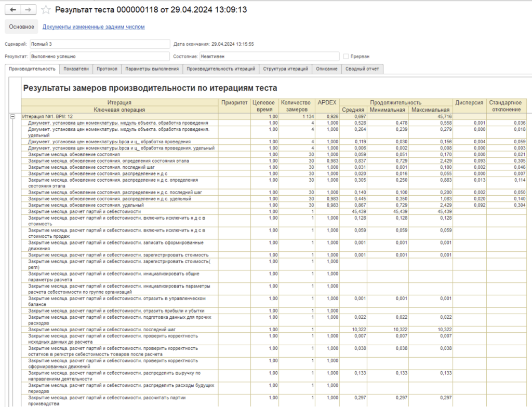Select the Производительность итераций tab
The image size is (532, 407).
click(x=221, y=69)
